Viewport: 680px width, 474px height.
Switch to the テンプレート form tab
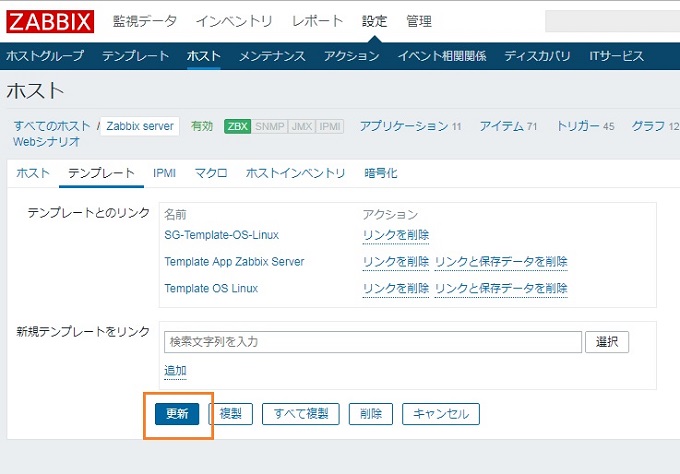[x=101, y=173]
